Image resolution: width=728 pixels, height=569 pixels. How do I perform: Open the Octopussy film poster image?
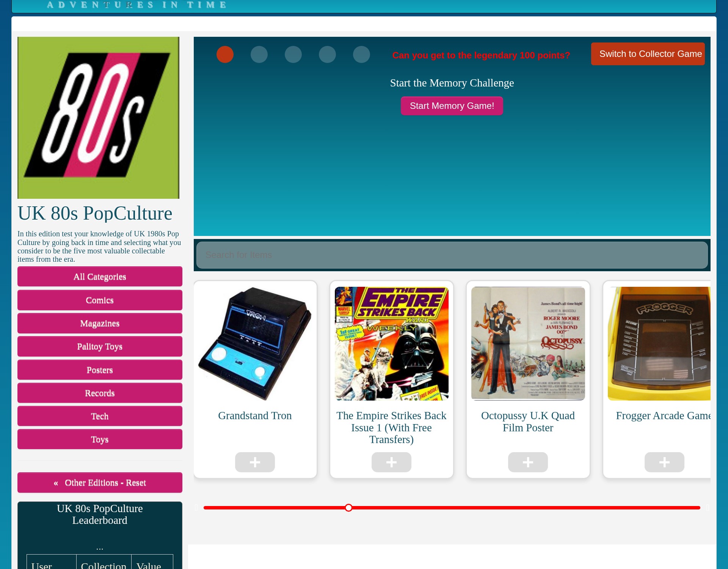coord(528,344)
